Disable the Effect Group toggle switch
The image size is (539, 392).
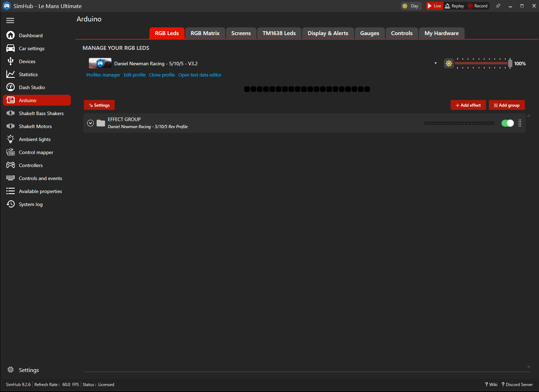[507, 123]
